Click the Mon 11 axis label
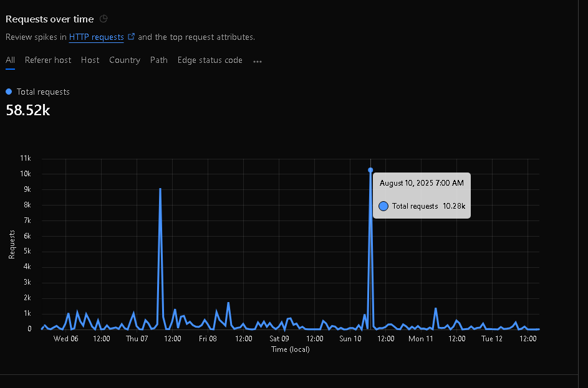Viewport: 588px width, 388px height. pos(421,339)
